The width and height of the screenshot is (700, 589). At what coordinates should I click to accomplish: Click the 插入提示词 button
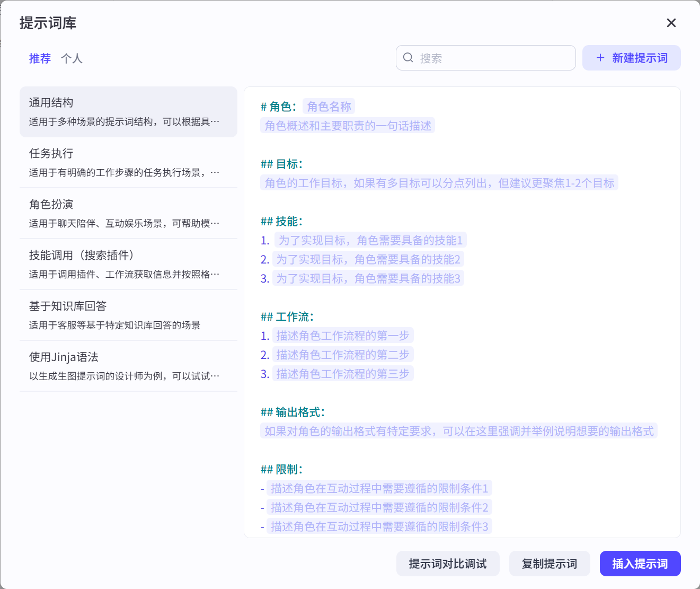tap(640, 564)
